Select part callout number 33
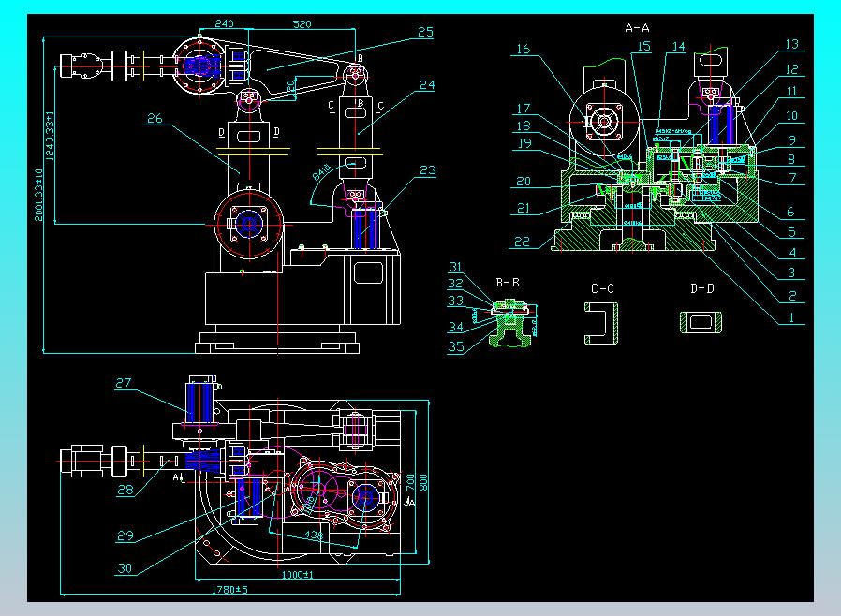The width and height of the screenshot is (841, 616). point(455,301)
